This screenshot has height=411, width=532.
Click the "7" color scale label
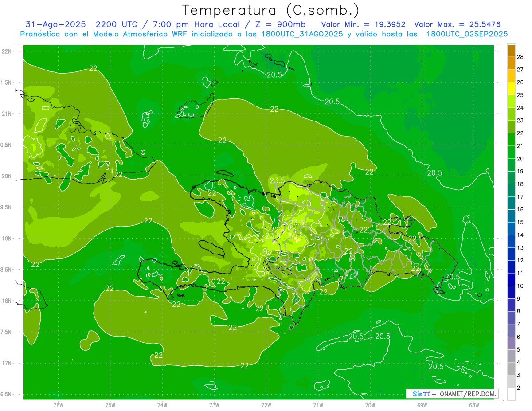point(519,324)
